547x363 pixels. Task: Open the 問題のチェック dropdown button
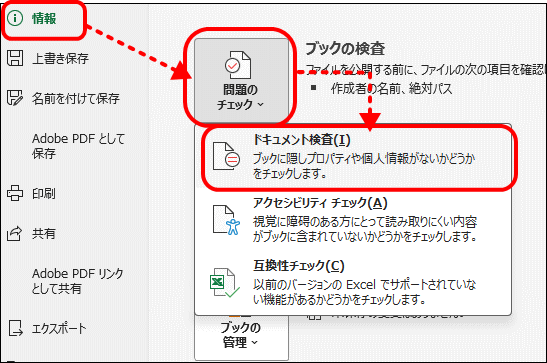point(241,81)
